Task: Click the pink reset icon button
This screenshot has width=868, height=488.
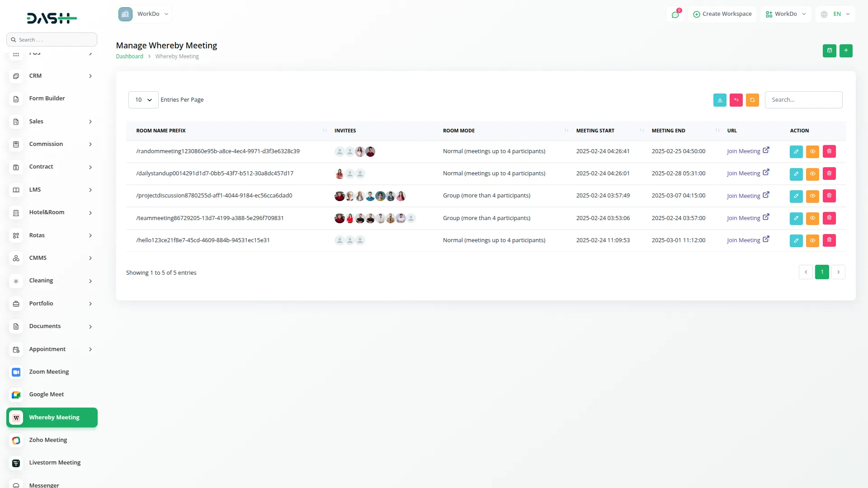Action: [x=736, y=100]
